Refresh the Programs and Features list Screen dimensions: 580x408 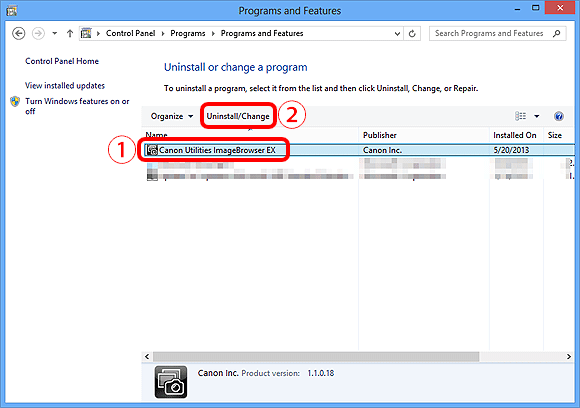coord(412,34)
